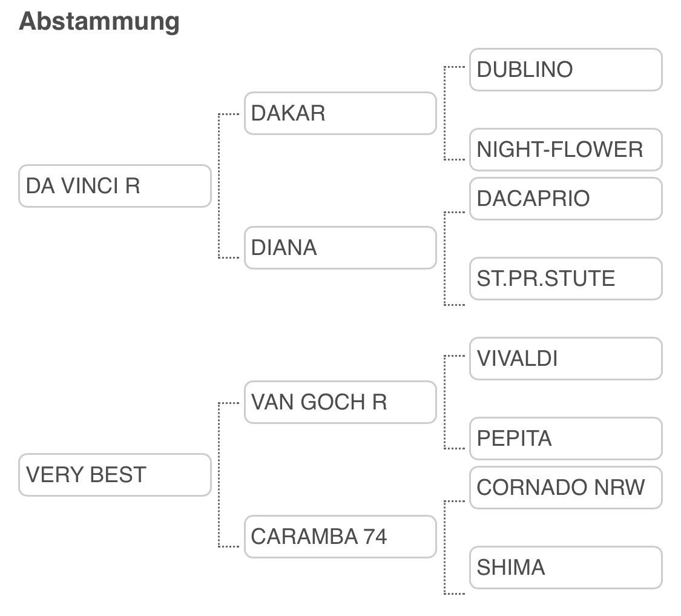Open the NIGHT-FLOWER entry

565,150
